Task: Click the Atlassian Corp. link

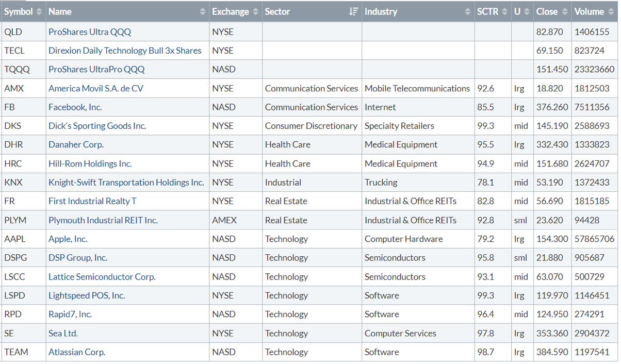Action: [x=77, y=352]
